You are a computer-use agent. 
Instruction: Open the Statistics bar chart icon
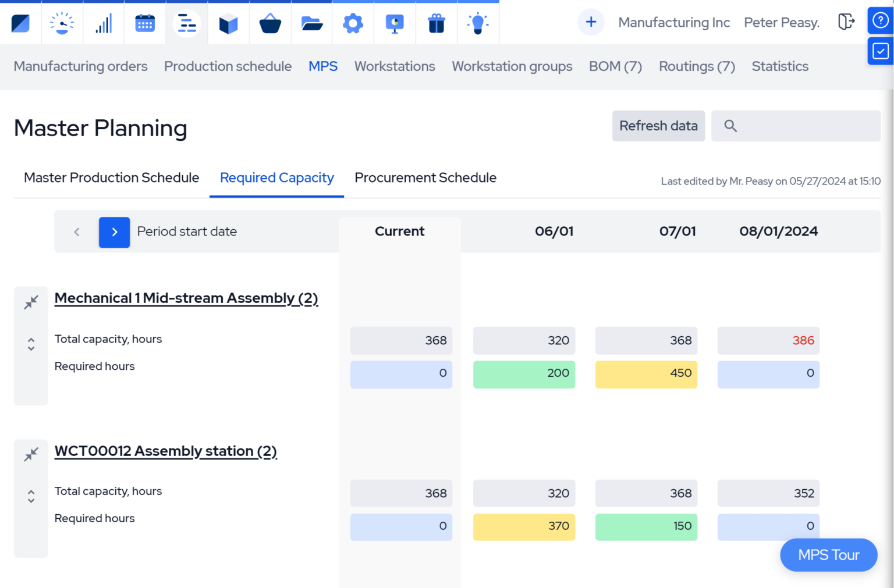coord(103,23)
